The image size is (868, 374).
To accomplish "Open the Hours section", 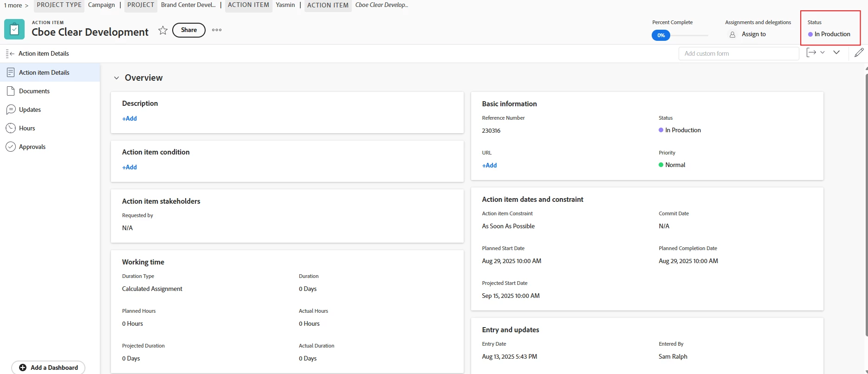I will tap(50, 128).
